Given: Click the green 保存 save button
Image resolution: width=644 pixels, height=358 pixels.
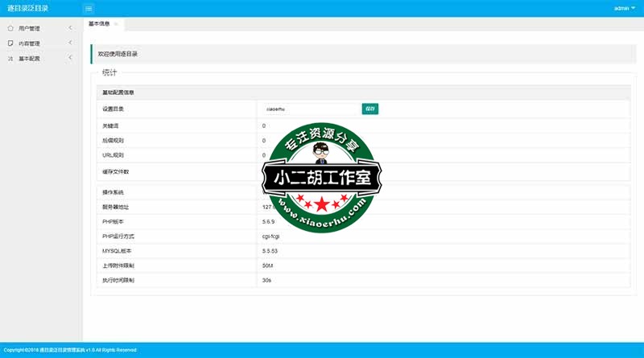Looking at the screenshot, I should click(x=369, y=109).
